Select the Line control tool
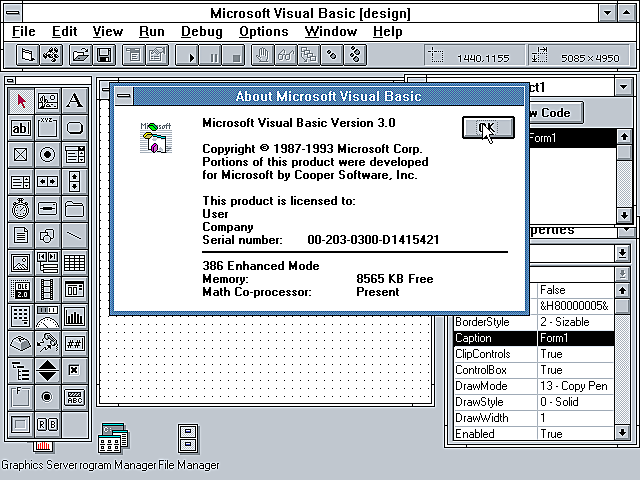This screenshot has width=640, height=480. [x=74, y=236]
